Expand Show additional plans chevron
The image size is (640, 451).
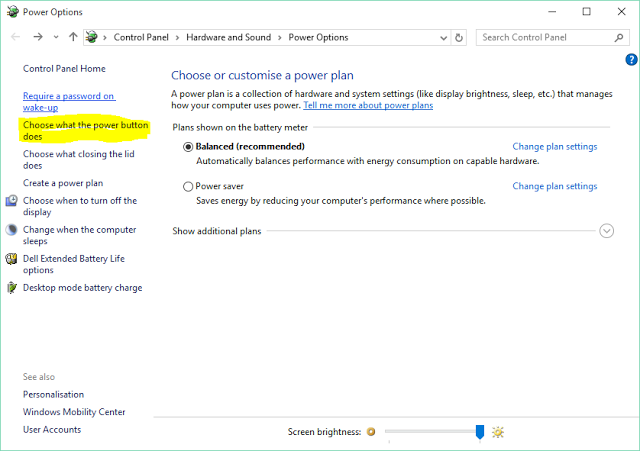[x=606, y=231]
